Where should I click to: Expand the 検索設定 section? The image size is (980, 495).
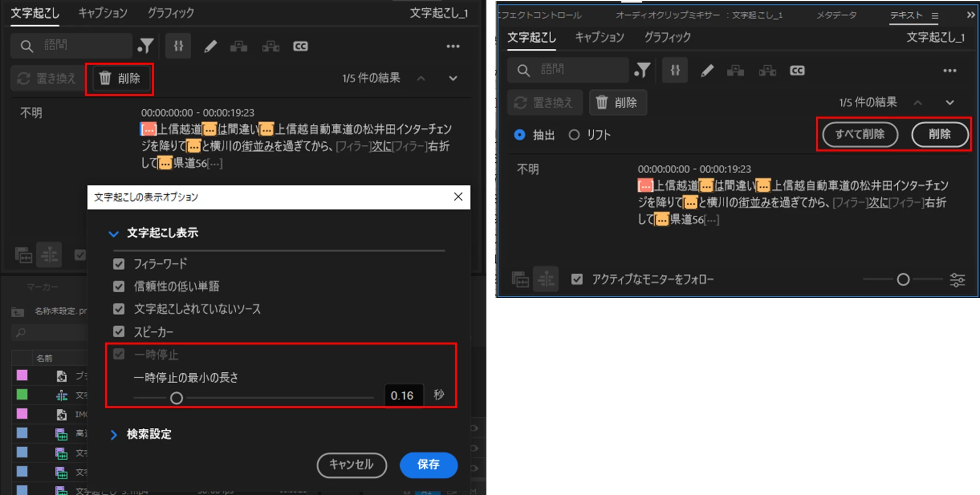[x=114, y=435]
